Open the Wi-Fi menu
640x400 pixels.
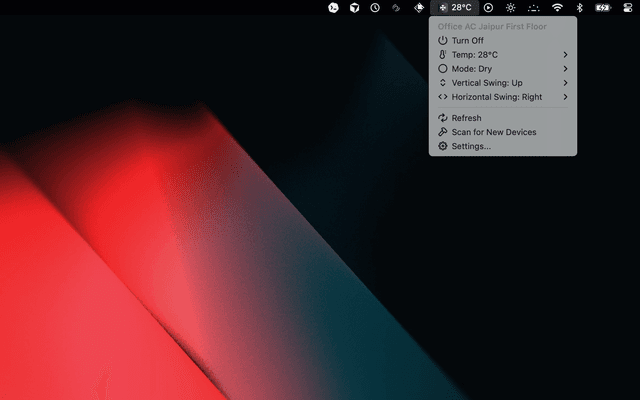tap(557, 7)
